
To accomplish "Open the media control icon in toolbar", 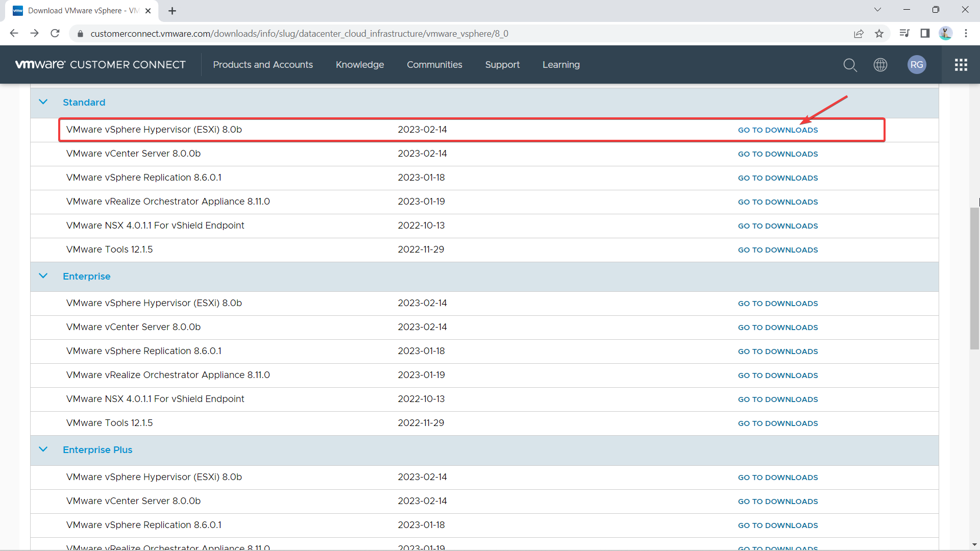I will (904, 33).
